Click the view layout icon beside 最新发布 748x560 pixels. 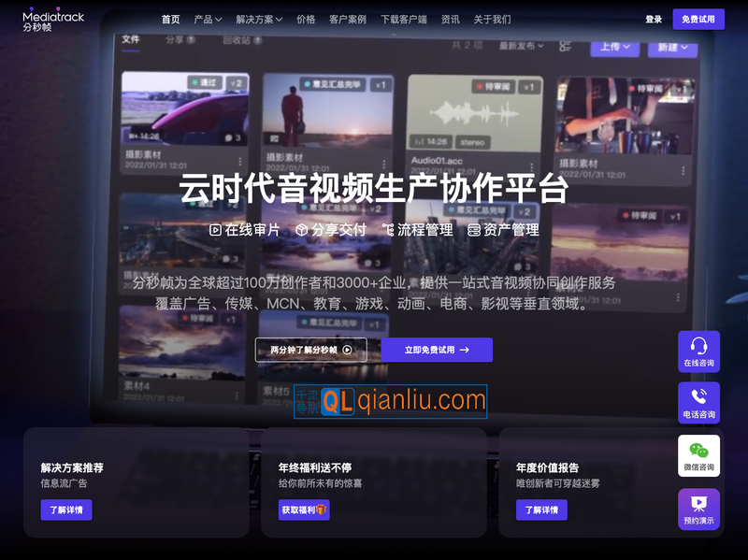[564, 47]
